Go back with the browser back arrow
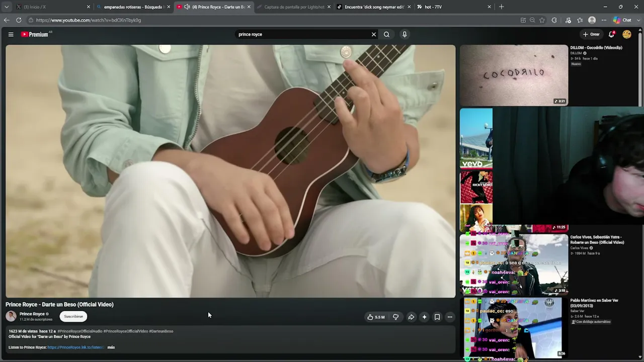This screenshot has height=362, width=644. point(7,20)
